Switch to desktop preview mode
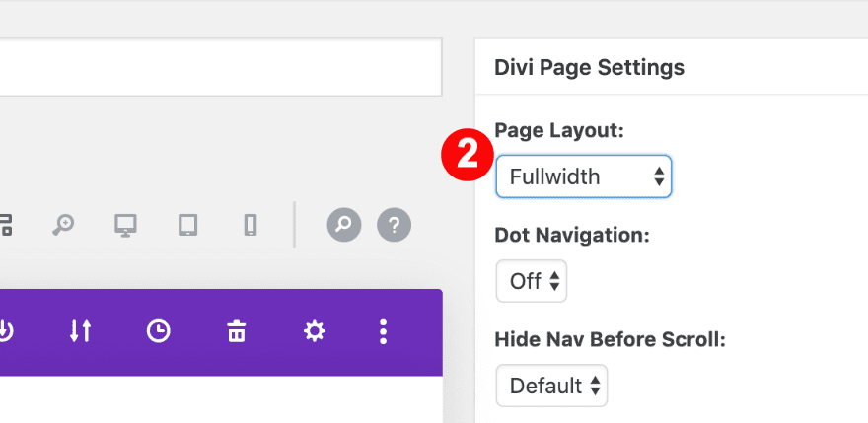The width and height of the screenshot is (868, 423). click(124, 226)
